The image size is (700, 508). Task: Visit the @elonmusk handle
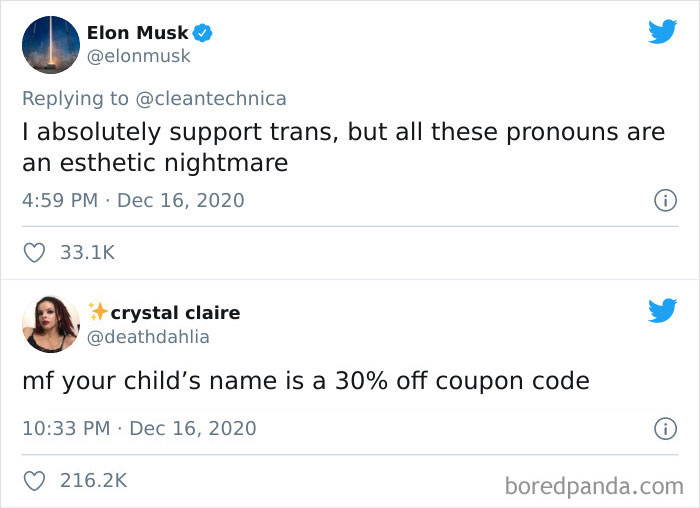[138, 56]
